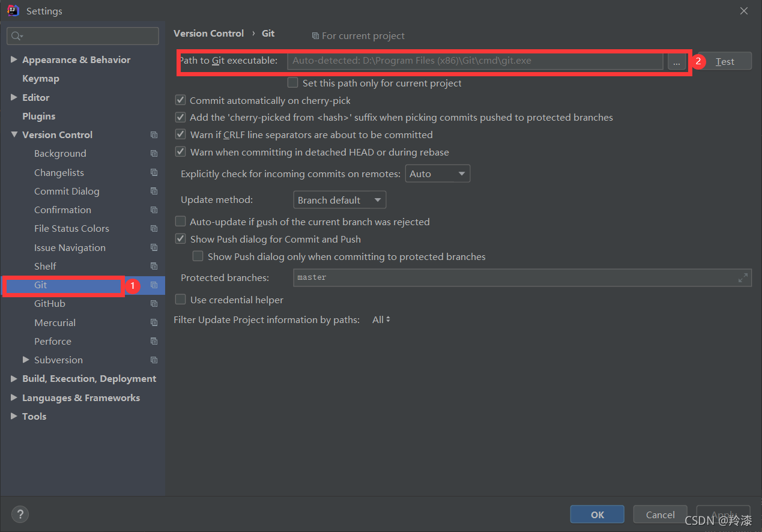762x532 pixels.
Task: Open help with the question mark icon
Action: coord(20,515)
